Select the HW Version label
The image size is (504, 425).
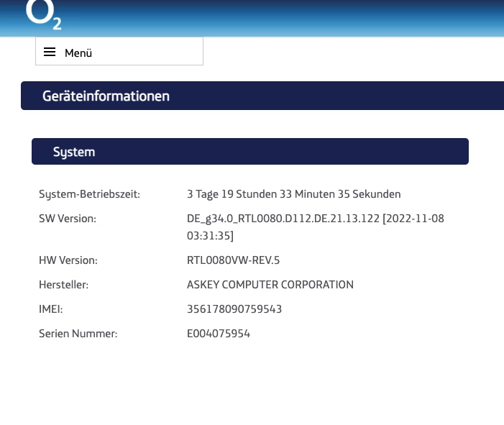coord(68,260)
